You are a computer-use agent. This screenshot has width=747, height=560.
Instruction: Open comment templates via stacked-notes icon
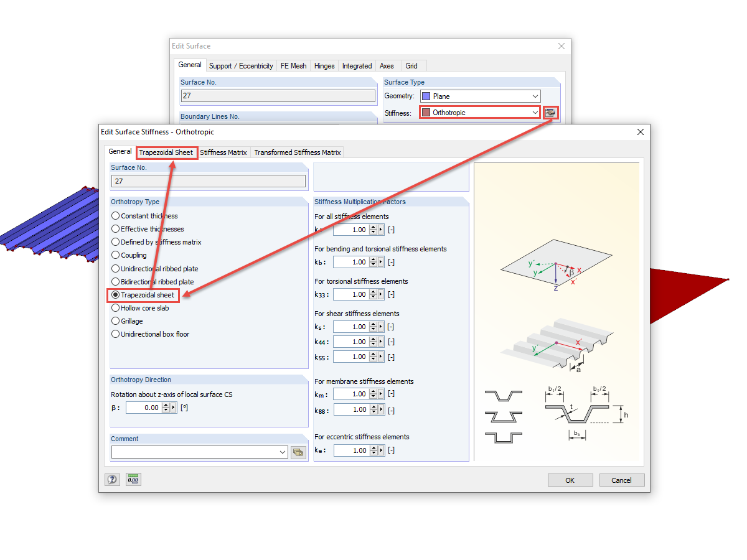pos(298,452)
